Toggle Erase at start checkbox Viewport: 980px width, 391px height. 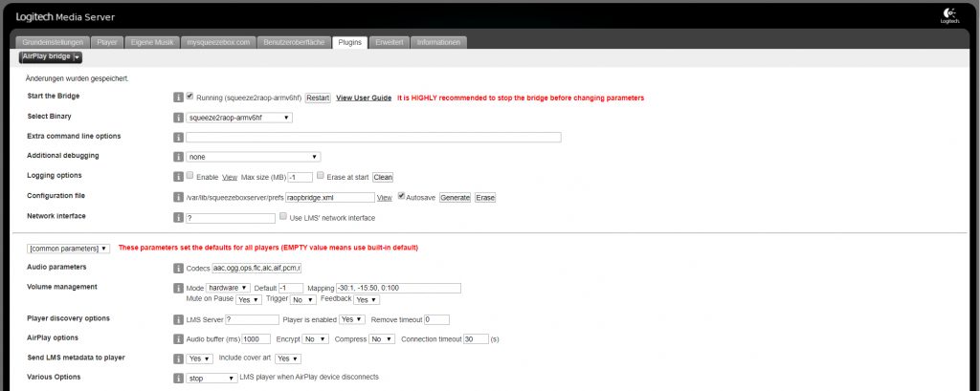pos(320,176)
